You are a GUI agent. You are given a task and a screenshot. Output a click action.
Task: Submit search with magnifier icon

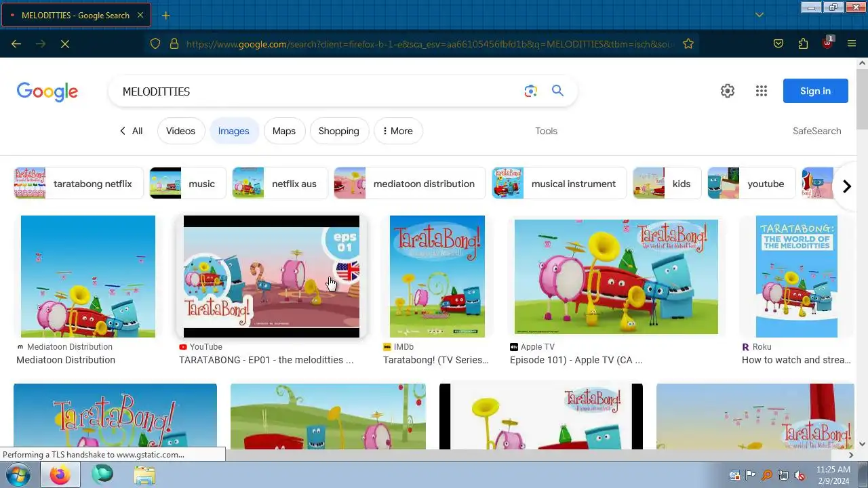point(557,91)
